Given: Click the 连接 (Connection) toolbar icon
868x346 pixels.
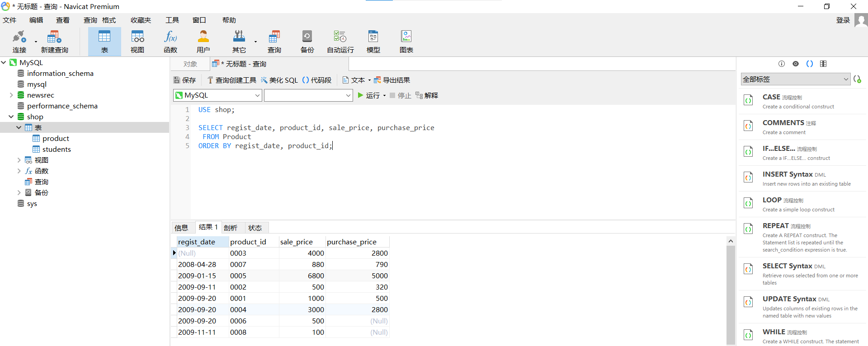Looking at the screenshot, I should [19, 41].
